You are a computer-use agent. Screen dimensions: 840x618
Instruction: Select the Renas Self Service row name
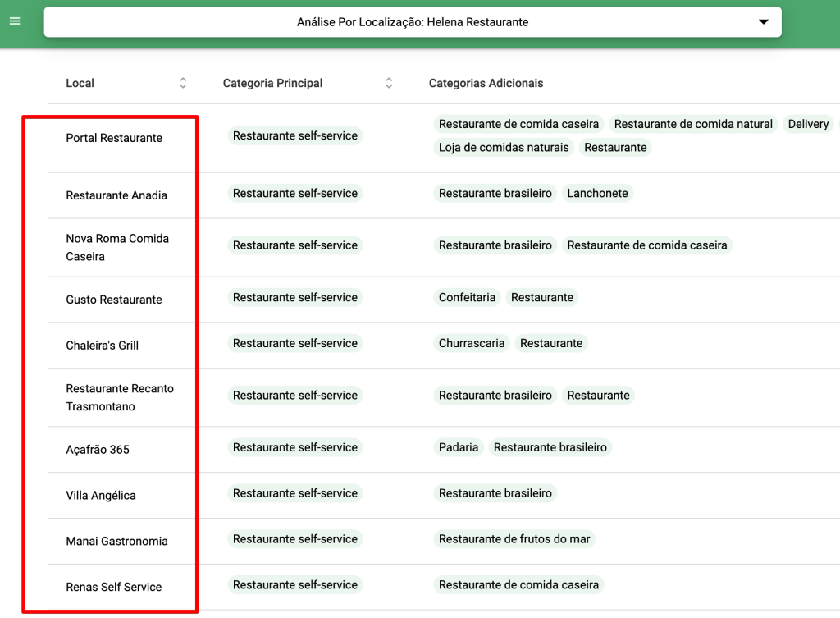pyautogui.click(x=113, y=587)
